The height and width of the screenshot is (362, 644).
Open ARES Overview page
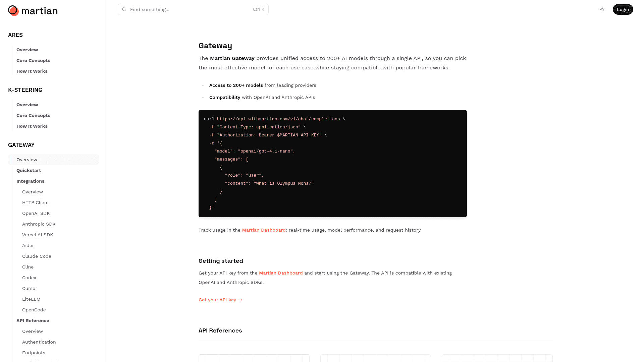pos(27,50)
